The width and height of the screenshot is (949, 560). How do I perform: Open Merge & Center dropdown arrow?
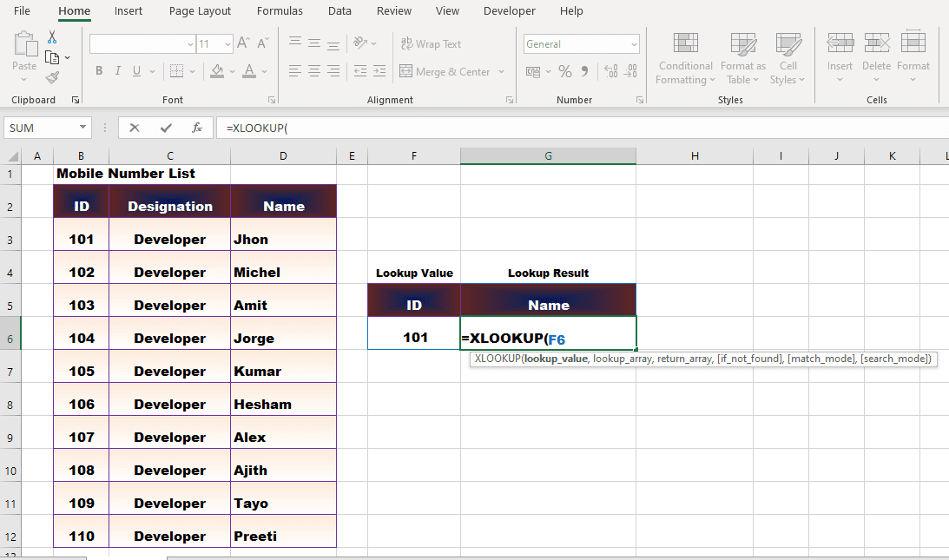(x=502, y=71)
